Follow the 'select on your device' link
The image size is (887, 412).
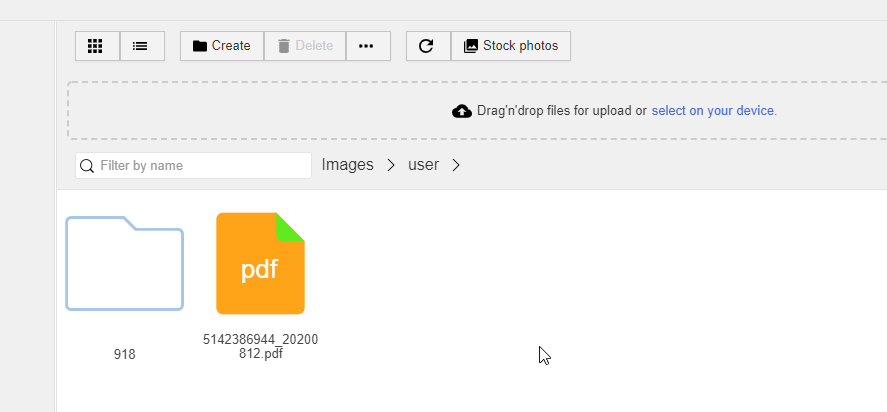(714, 110)
